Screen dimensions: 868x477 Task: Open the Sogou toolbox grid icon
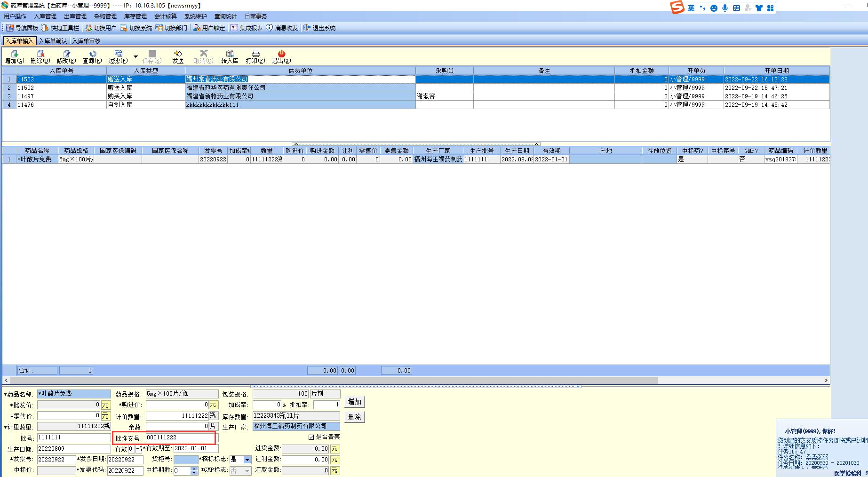point(770,8)
